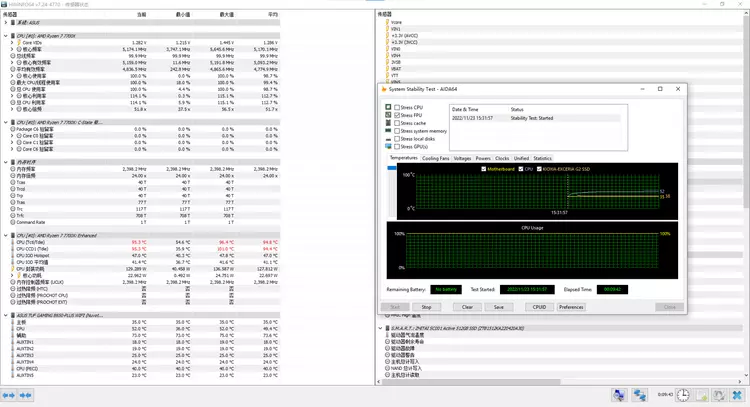Click the 最大值 column header in HWiNFO

227,14
